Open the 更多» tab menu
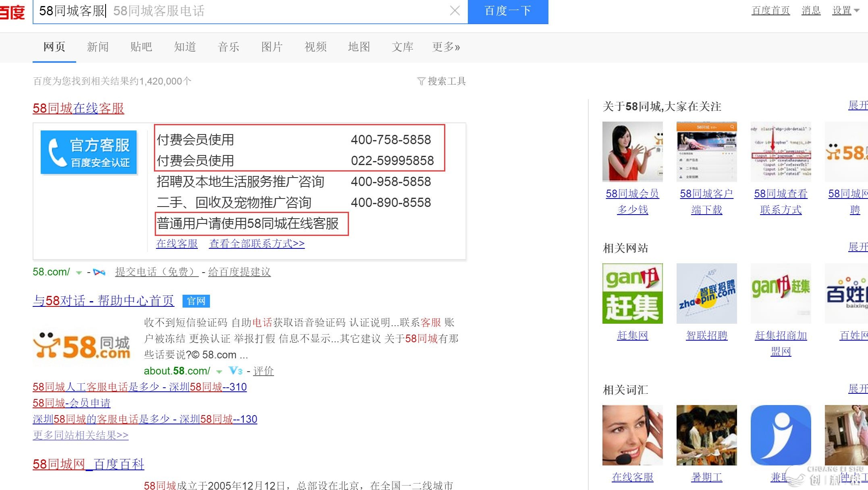The height and width of the screenshot is (490, 868). pos(446,47)
